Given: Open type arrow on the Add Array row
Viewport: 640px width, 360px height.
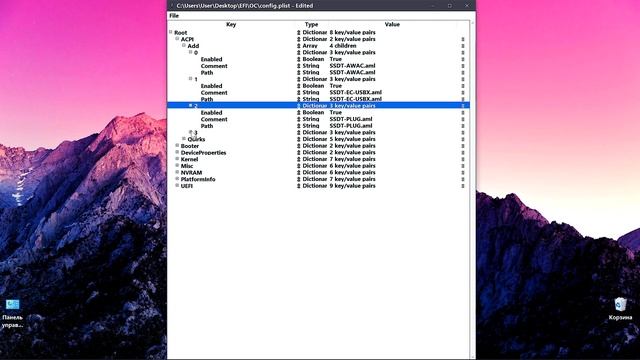Looking at the screenshot, I should click(x=299, y=46).
